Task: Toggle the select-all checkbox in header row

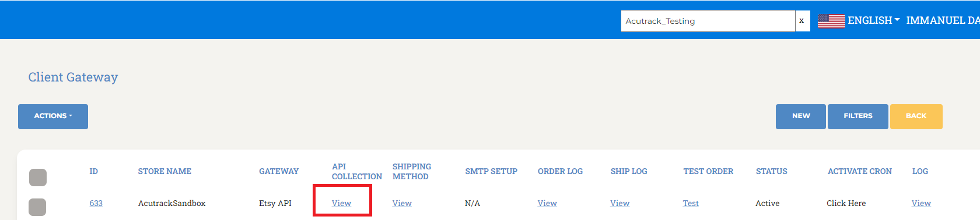Action: point(38,178)
